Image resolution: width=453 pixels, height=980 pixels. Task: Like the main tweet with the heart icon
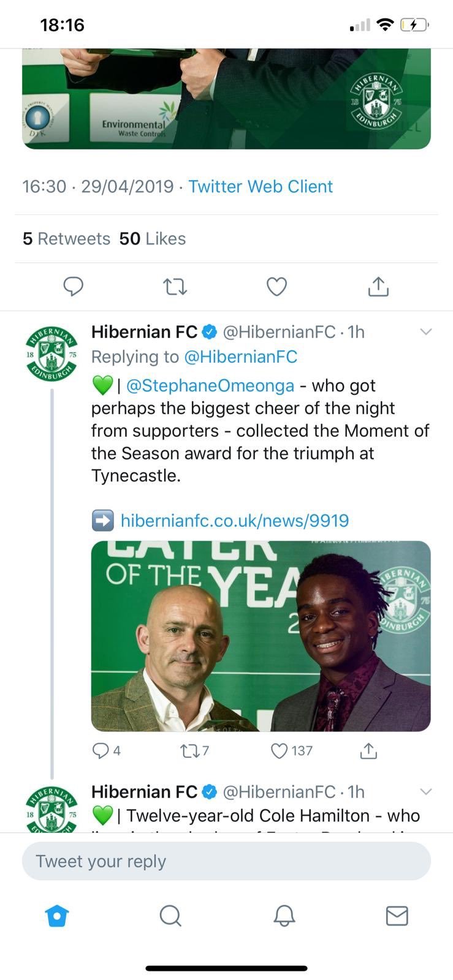276,286
